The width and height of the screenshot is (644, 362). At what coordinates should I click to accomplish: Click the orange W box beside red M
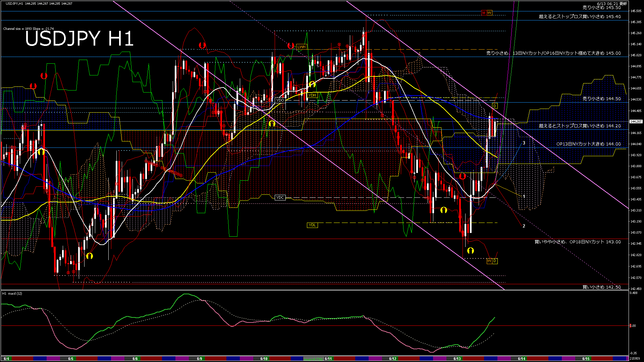(489, 13)
